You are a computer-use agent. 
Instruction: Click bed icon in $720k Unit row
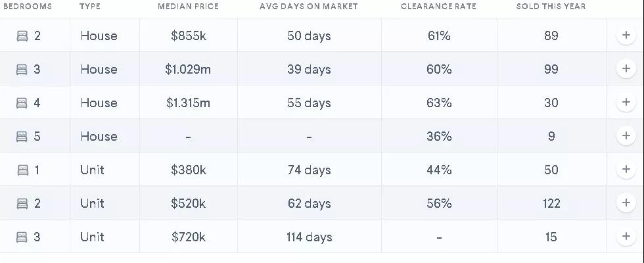22,237
